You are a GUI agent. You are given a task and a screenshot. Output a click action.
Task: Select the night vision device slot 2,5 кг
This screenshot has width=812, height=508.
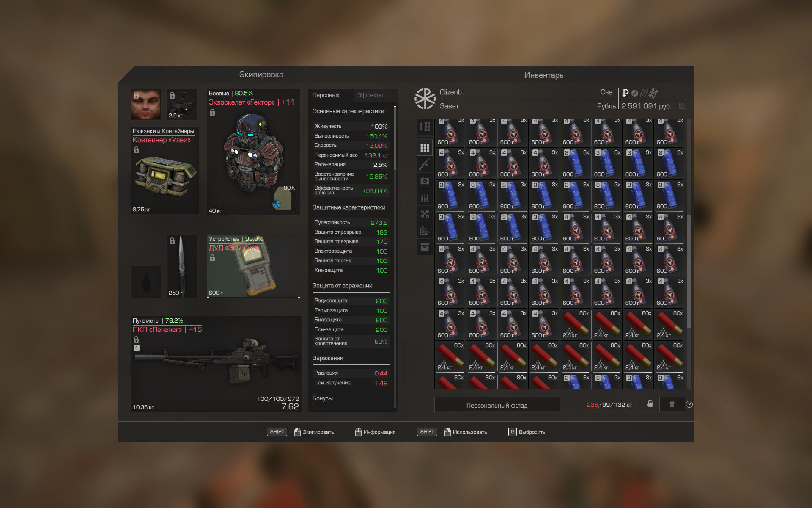182,104
